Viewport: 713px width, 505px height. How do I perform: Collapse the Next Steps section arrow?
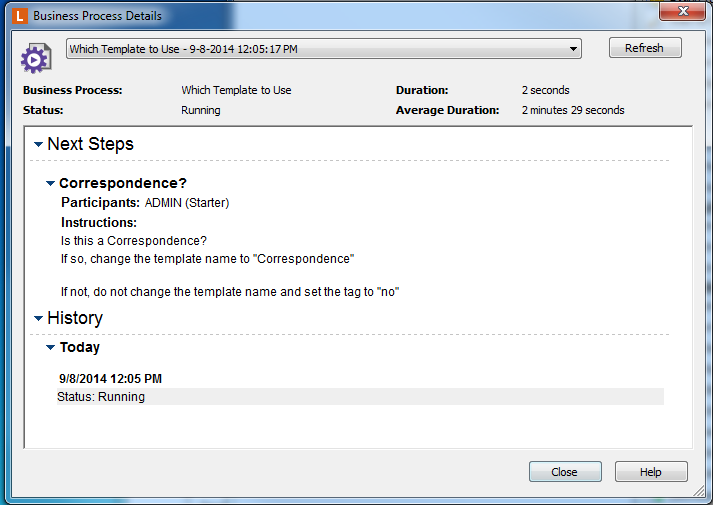coord(38,145)
